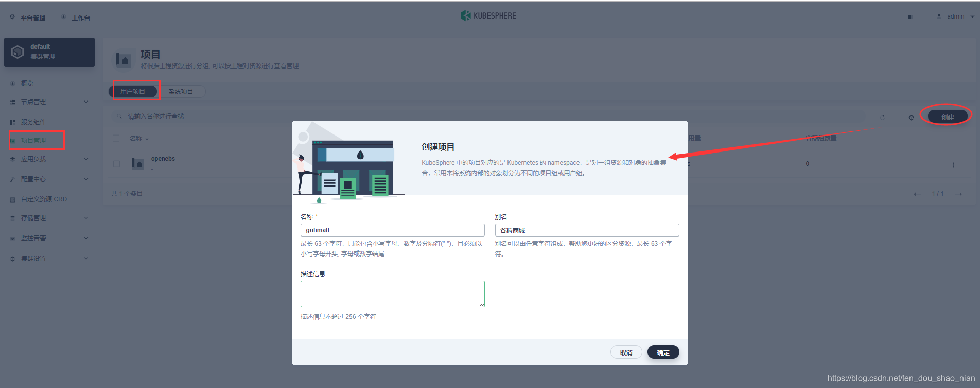980x388 pixels.
Task: Click the search magnifier icon
Action: tap(119, 116)
